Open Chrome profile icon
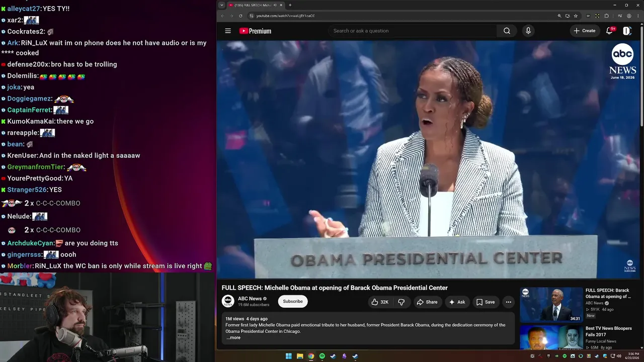Screen dimensions: 644x362 (x=629, y=16)
